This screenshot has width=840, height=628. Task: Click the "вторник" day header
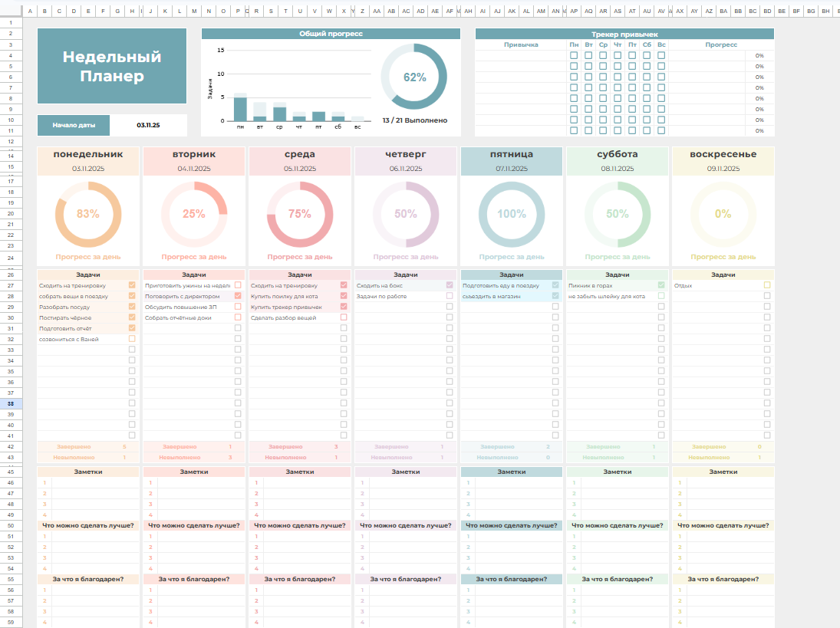[194, 154]
